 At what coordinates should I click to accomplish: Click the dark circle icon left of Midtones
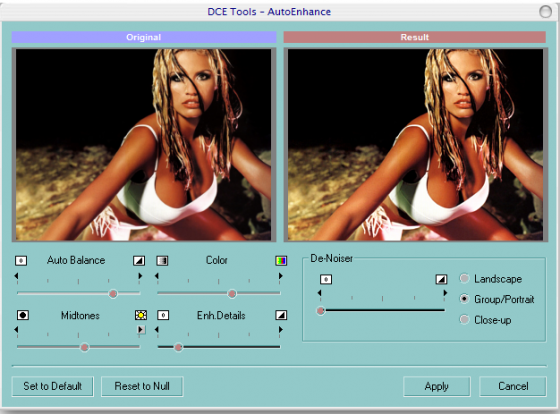click(x=23, y=315)
